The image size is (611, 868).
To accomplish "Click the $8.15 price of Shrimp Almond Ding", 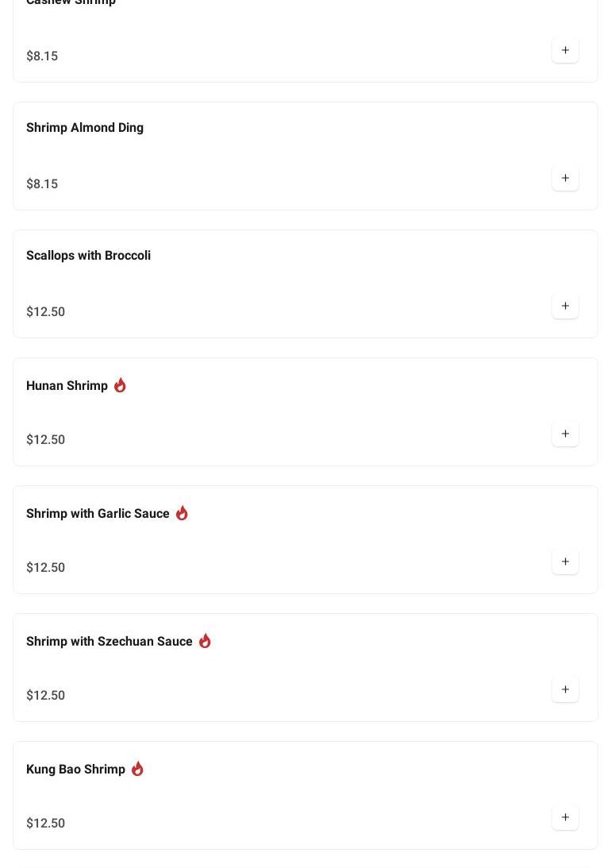I will 42,183.
